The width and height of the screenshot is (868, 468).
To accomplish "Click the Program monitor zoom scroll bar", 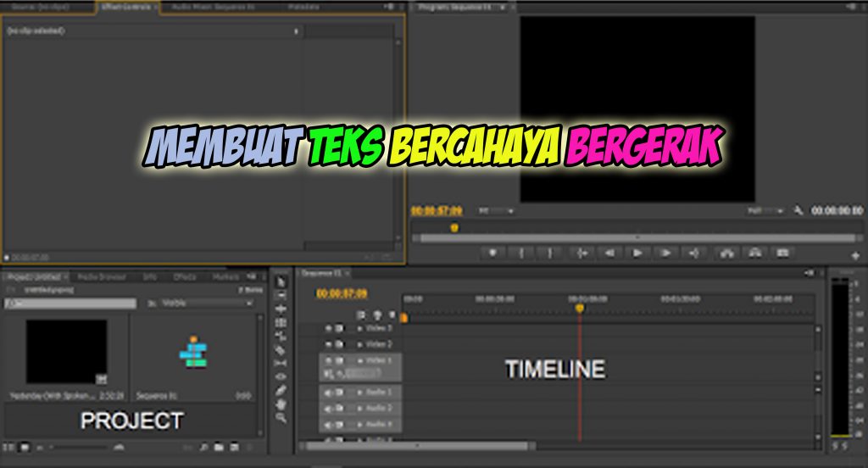I will coord(637,238).
